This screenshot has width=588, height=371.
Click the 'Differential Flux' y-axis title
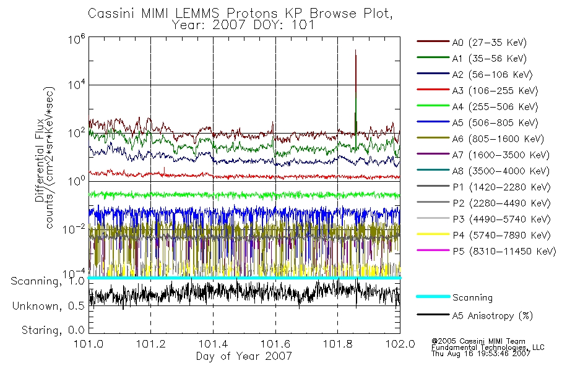coord(40,160)
